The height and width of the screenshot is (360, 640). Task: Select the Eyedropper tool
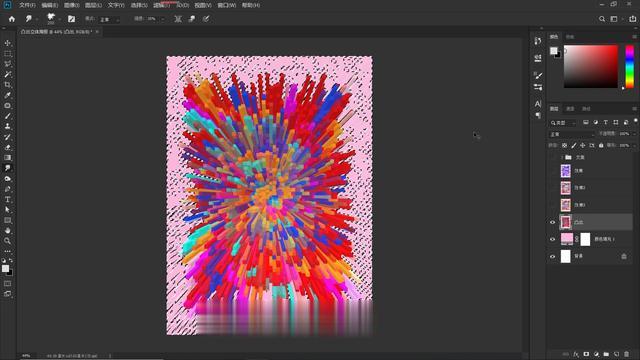tap(7, 95)
